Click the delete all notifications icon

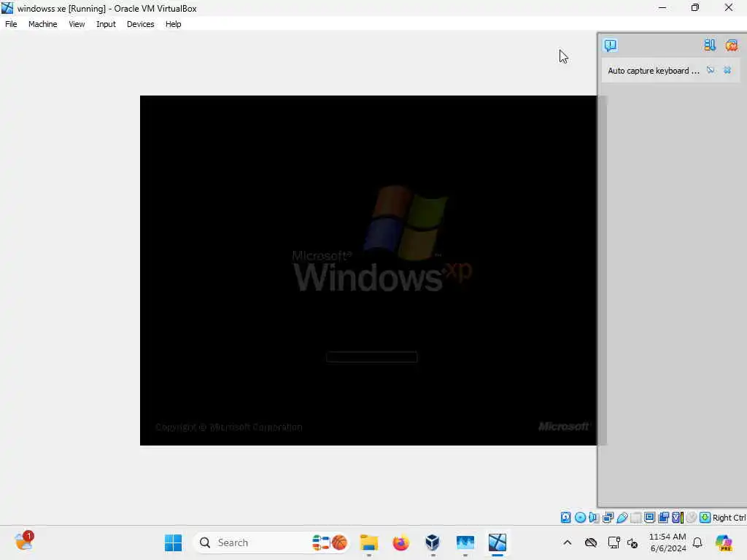click(731, 45)
